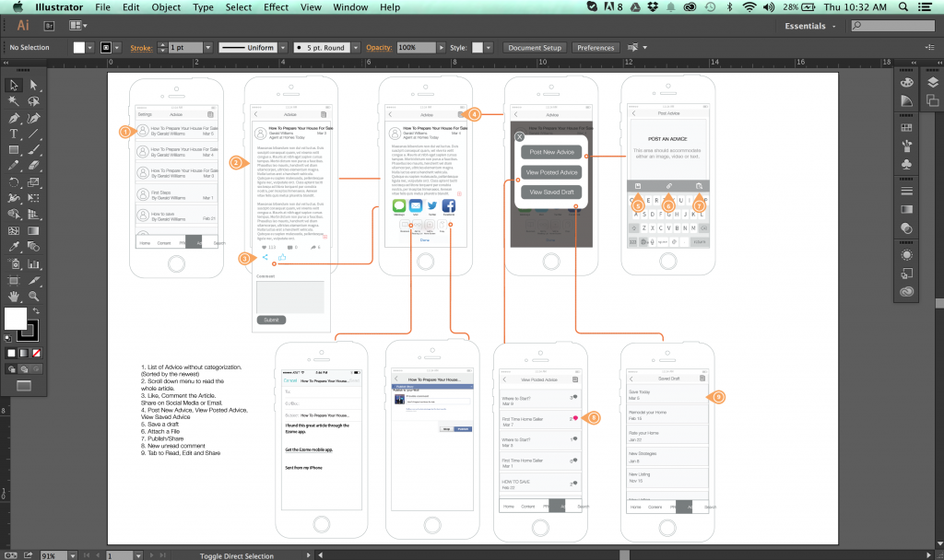Select the Selection tool (black arrow)
Screen dimensions: 944x560
pyautogui.click(x=14, y=85)
